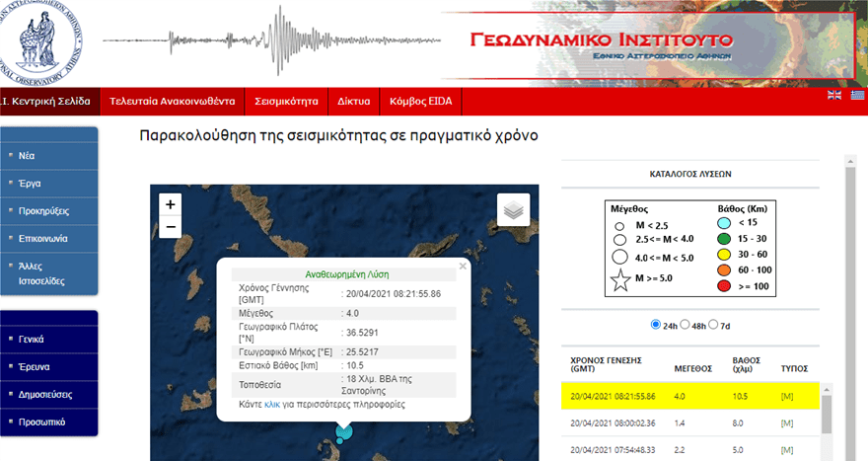Select the highlighted 08:21:55.86 earthquake row
Image resolution: width=868 pixels, height=461 pixels.
coord(690,395)
